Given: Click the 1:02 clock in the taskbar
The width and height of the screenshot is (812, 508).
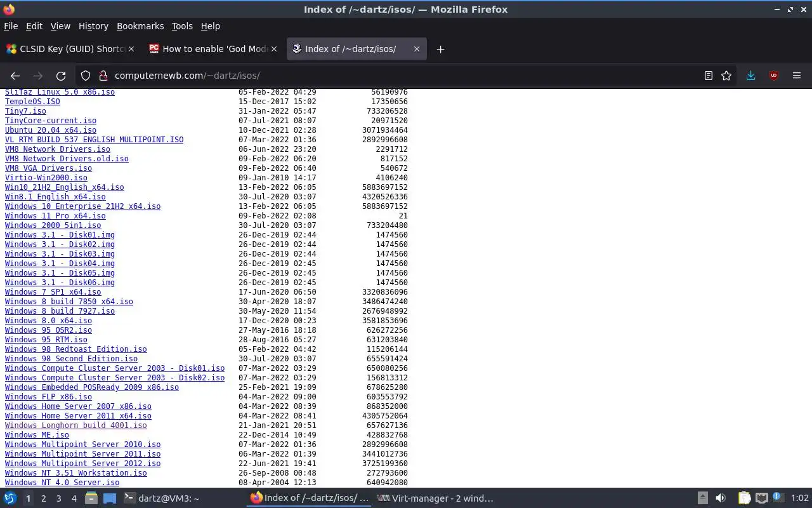Looking at the screenshot, I should [x=799, y=498].
